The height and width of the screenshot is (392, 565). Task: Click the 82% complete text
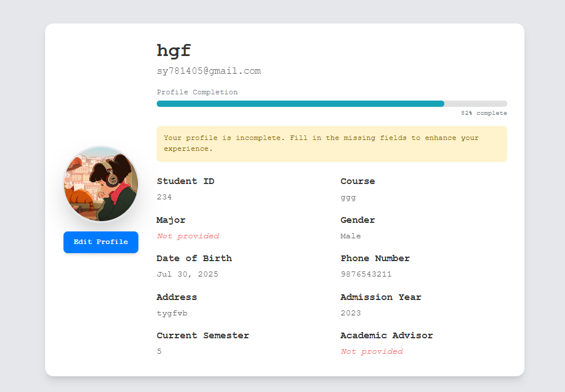point(484,113)
